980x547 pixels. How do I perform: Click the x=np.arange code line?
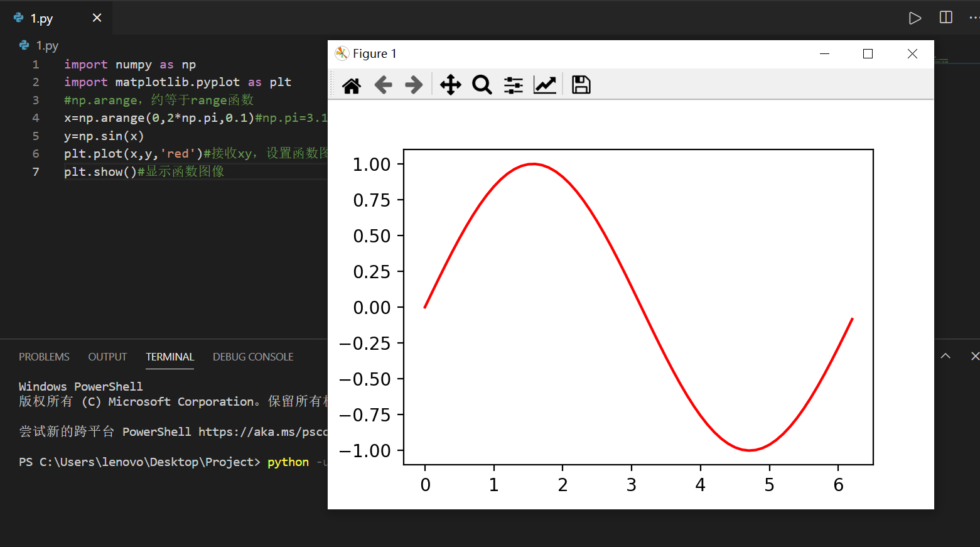click(x=196, y=117)
